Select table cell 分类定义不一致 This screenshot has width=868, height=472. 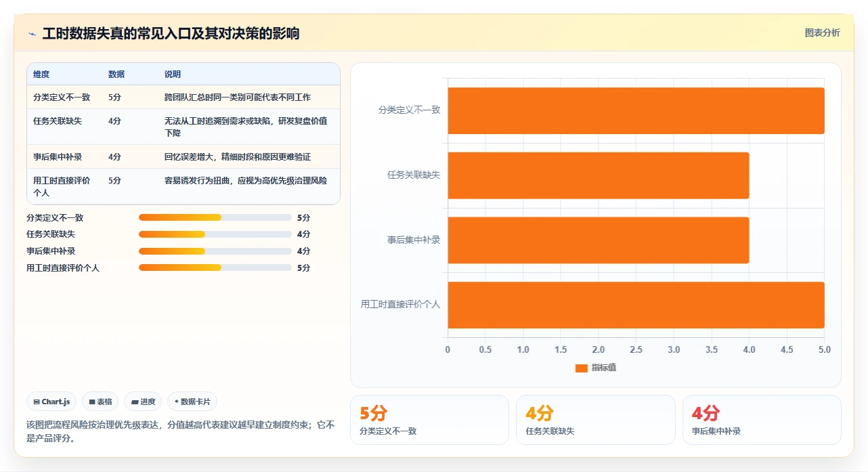click(x=62, y=98)
